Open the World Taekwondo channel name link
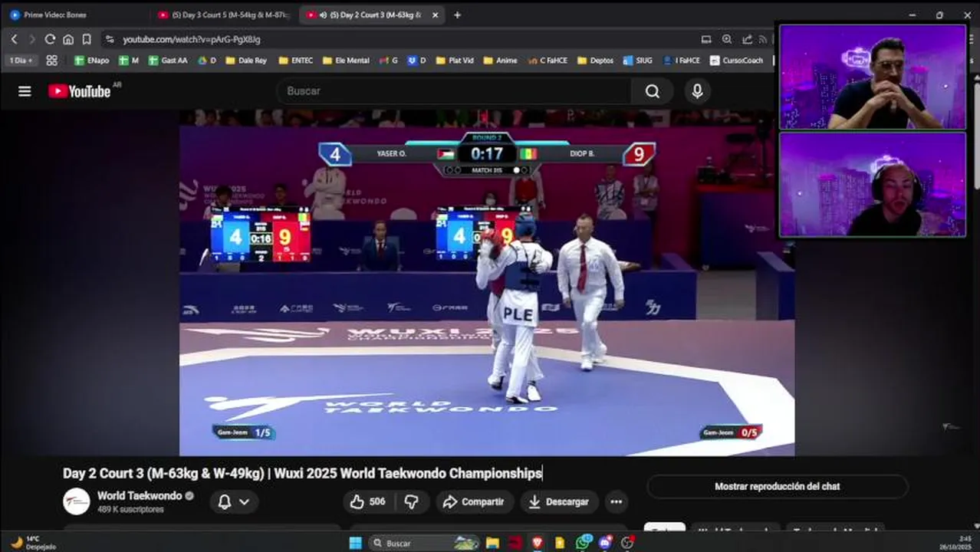 (140, 496)
